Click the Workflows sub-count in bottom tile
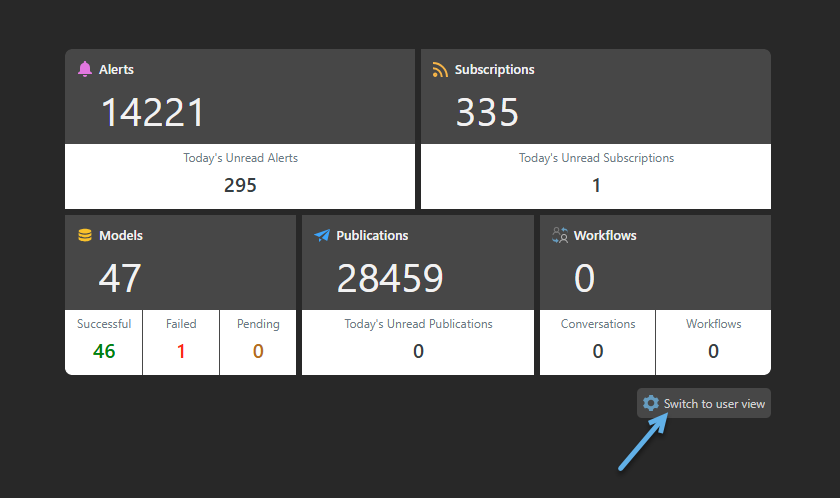 pyautogui.click(x=713, y=351)
